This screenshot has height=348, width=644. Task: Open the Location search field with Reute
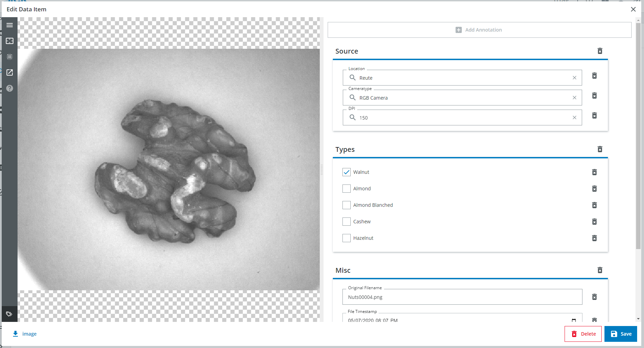461,78
